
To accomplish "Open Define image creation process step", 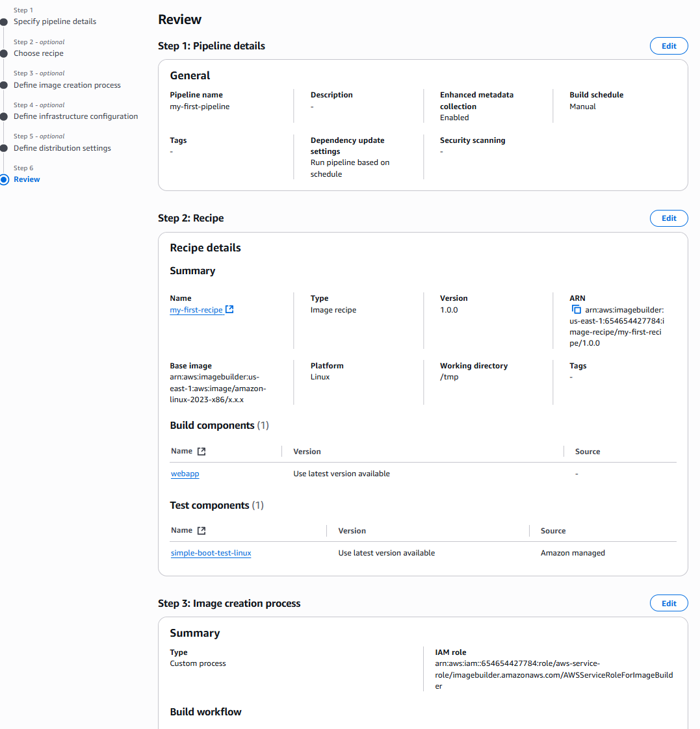I will coord(67,85).
